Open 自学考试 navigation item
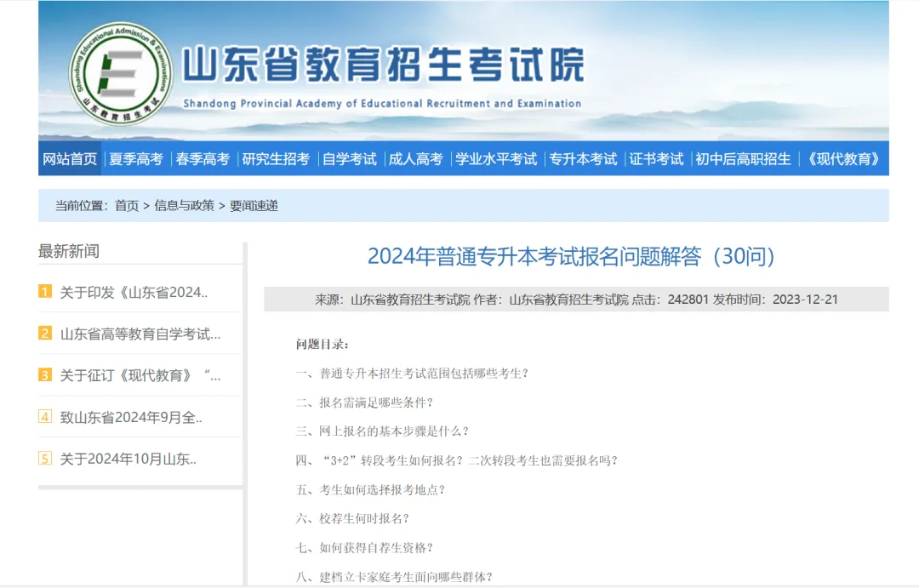Viewport: 919px width, 588px height. (349, 159)
